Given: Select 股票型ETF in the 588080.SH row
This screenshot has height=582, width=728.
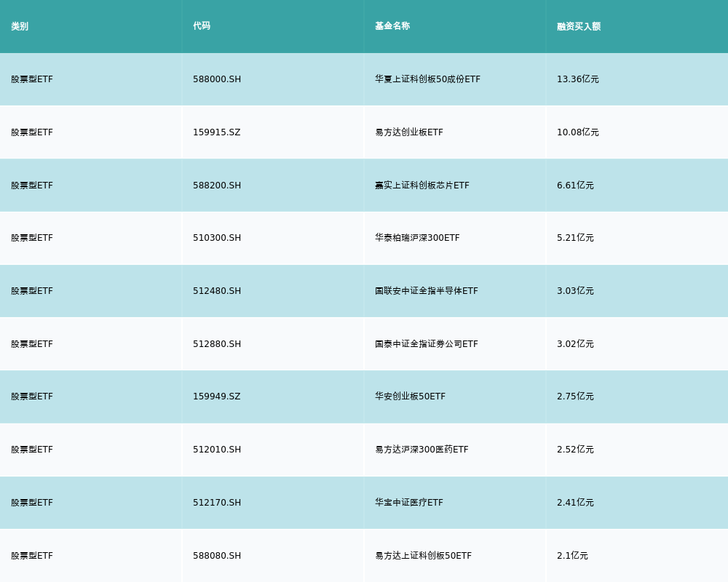Looking at the screenshot, I should [x=32, y=556].
